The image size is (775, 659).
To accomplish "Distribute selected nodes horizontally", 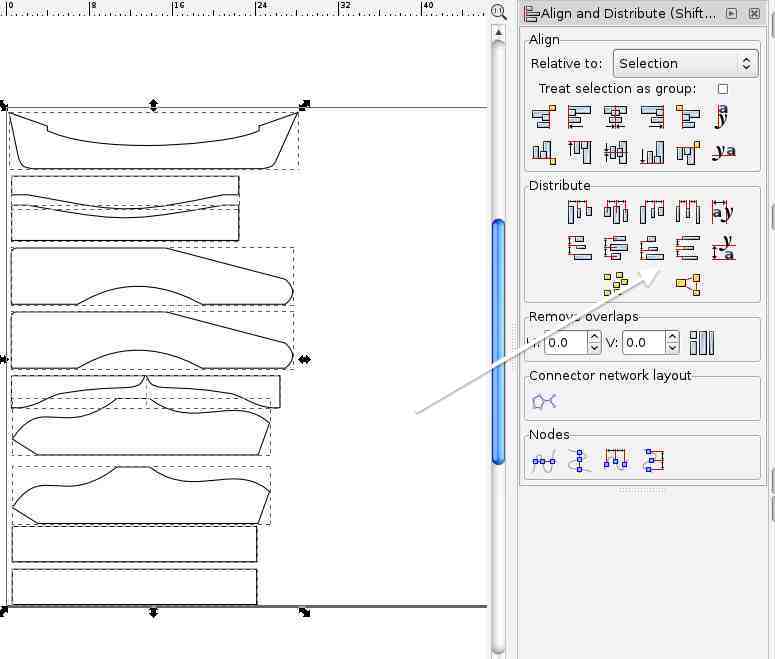I will click(616, 461).
